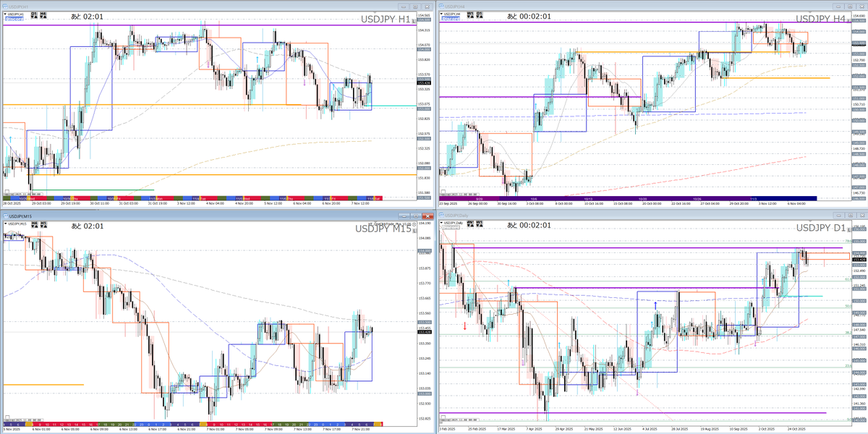Close the USDJPY,H4 chart window
This screenshot has width=868, height=434.
pyautogui.click(x=861, y=7)
